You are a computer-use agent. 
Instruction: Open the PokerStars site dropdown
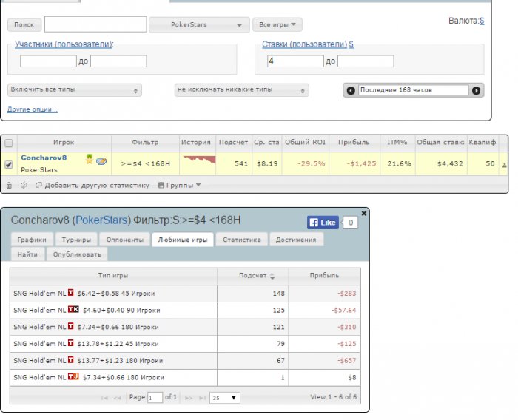198,25
